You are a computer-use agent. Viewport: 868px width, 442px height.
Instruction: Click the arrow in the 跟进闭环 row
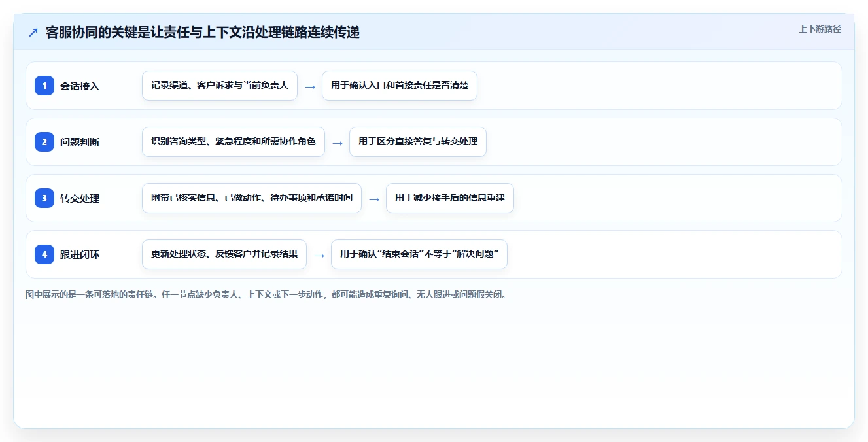click(x=319, y=255)
